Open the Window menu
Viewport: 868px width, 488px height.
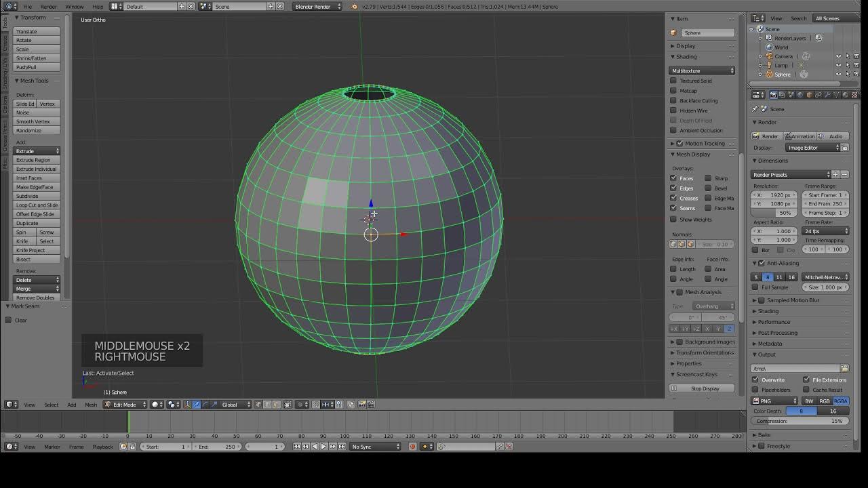coord(74,7)
